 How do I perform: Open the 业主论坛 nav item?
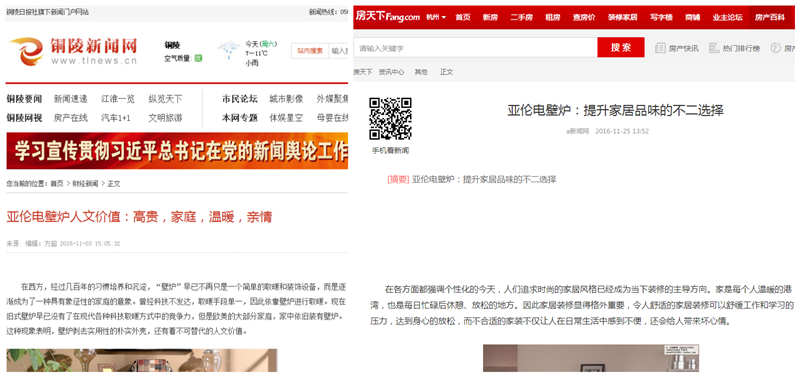pos(728,17)
